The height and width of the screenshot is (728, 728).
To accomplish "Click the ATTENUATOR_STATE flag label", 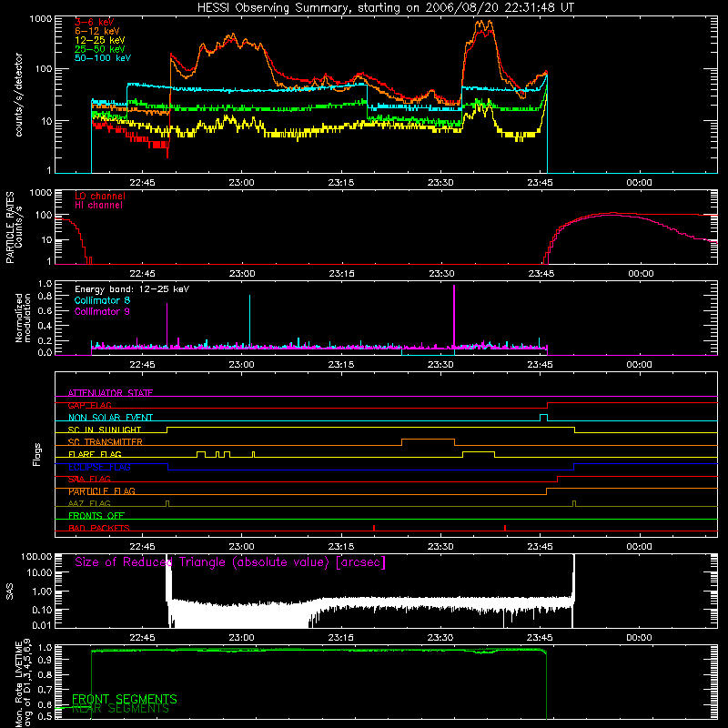I will pyautogui.click(x=110, y=393).
